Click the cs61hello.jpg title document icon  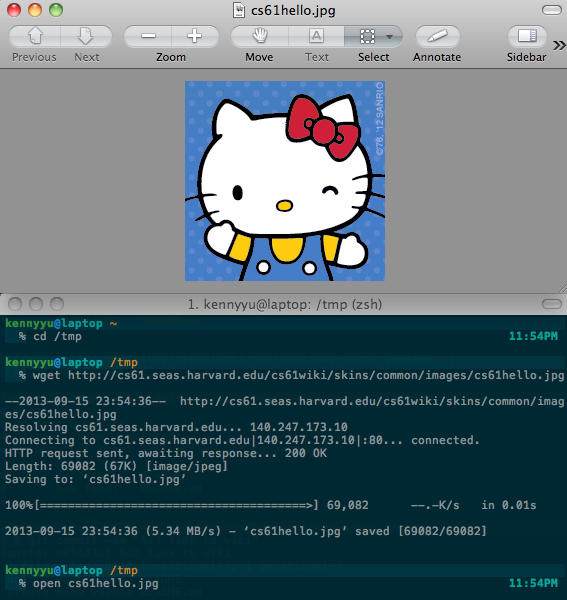point(239,10)
